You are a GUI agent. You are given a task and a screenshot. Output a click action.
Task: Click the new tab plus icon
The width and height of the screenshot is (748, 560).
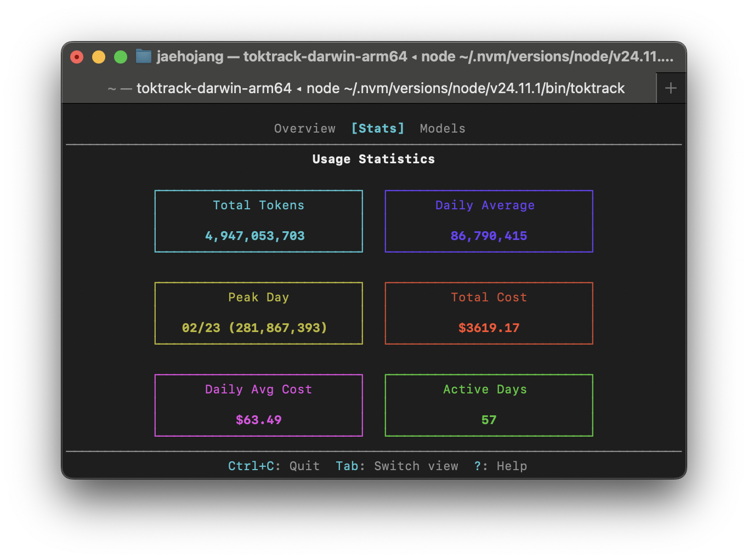[671, 88]
